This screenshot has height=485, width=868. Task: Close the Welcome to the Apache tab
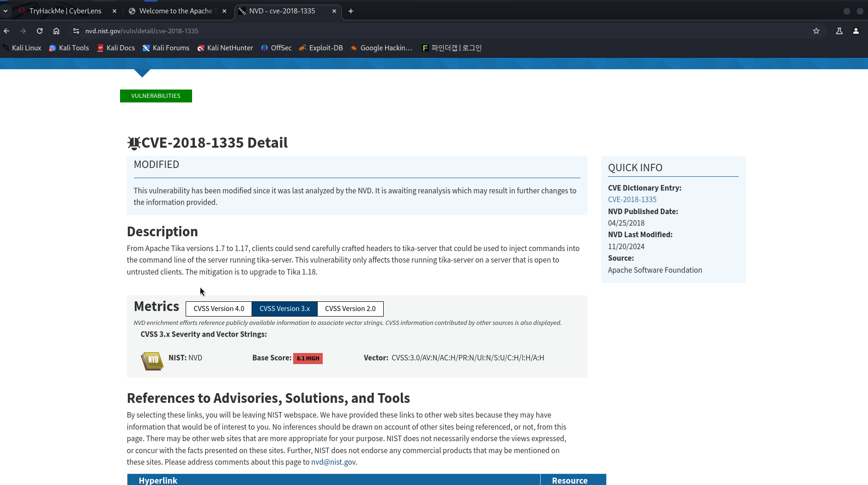[224, 11]
